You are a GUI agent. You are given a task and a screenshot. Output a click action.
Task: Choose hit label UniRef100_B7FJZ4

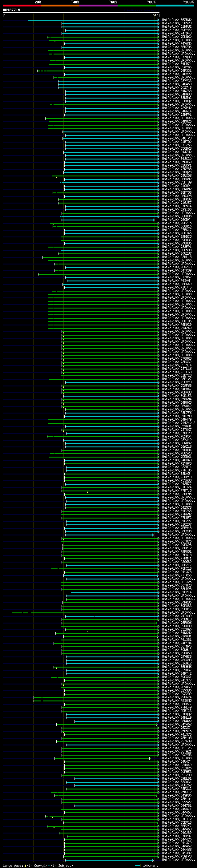click(x=176, y=487)
